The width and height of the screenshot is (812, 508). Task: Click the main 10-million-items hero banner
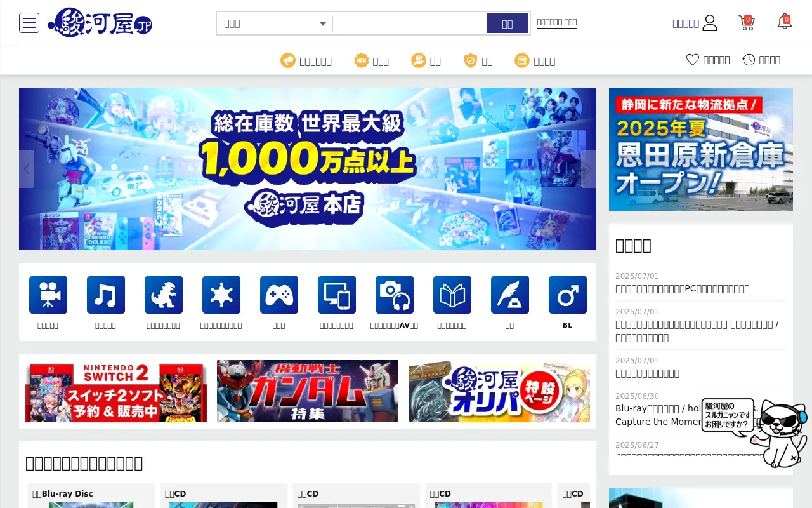tap(308, 169)
